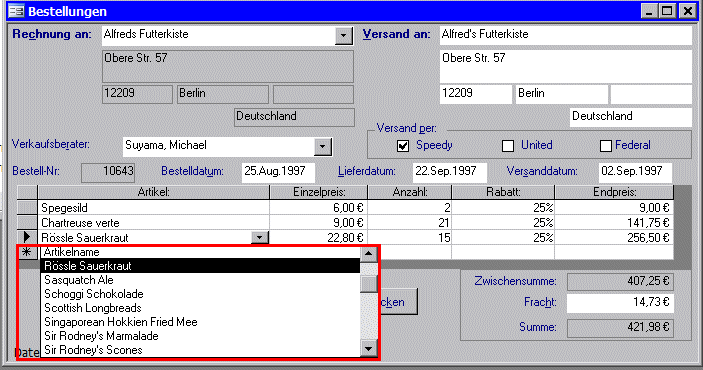
Task: Click the Zwischensumme value 407,25 €
Action: [x=620, y=282]
